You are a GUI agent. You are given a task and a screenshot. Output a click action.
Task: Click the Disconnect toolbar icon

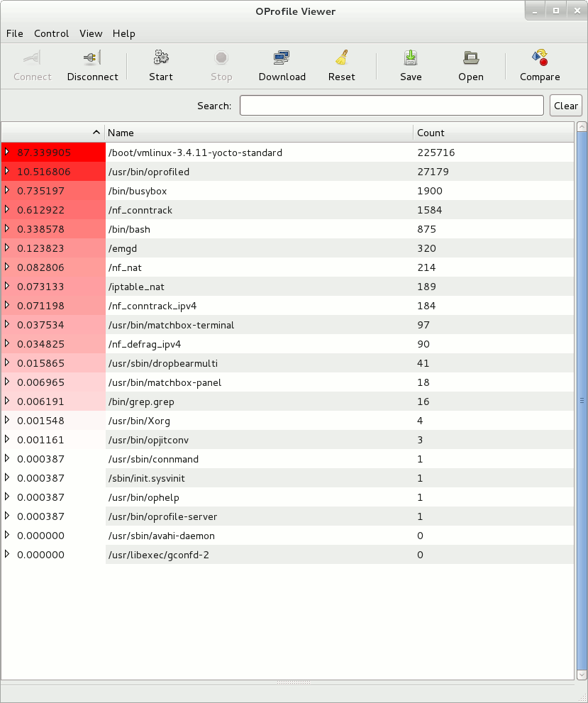tap(92, 58)
